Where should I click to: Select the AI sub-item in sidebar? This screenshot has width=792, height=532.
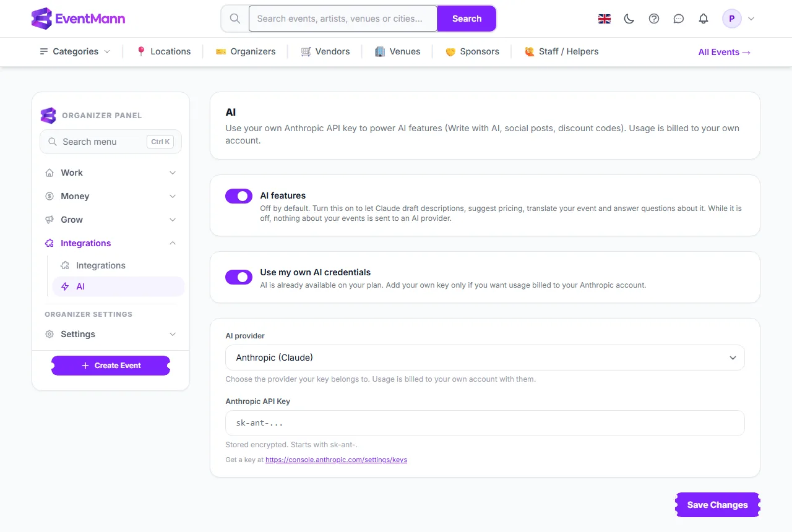tap(118, 286)
